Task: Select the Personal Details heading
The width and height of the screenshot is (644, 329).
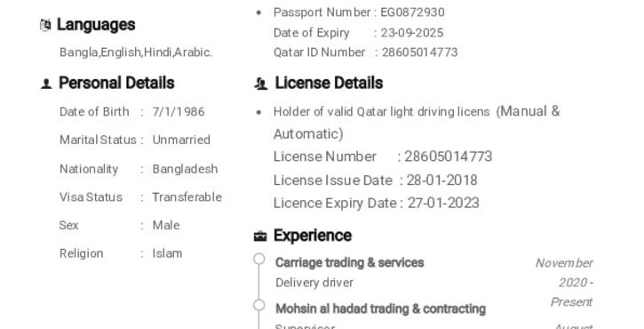Action: pos(116,83)
